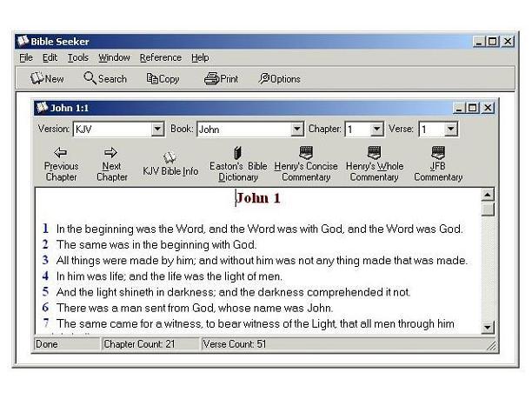This screenshot has height=399, width=532.
Task: Go to the Next Chapter
Action: click(x=111, y=164)
